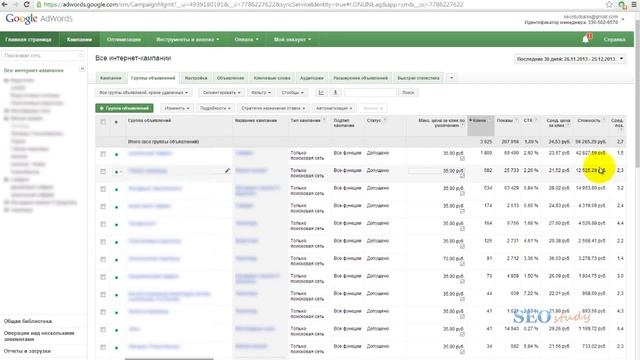Click the bid icon in the 582-clicks row

click(x=462, y=176)
